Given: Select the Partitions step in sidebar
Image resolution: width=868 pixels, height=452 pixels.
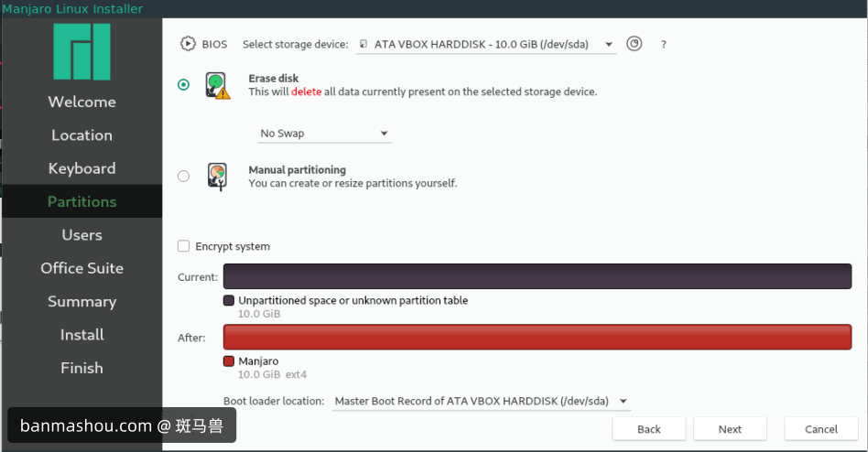Looking at the screenshot, I should tap(81, 201).
